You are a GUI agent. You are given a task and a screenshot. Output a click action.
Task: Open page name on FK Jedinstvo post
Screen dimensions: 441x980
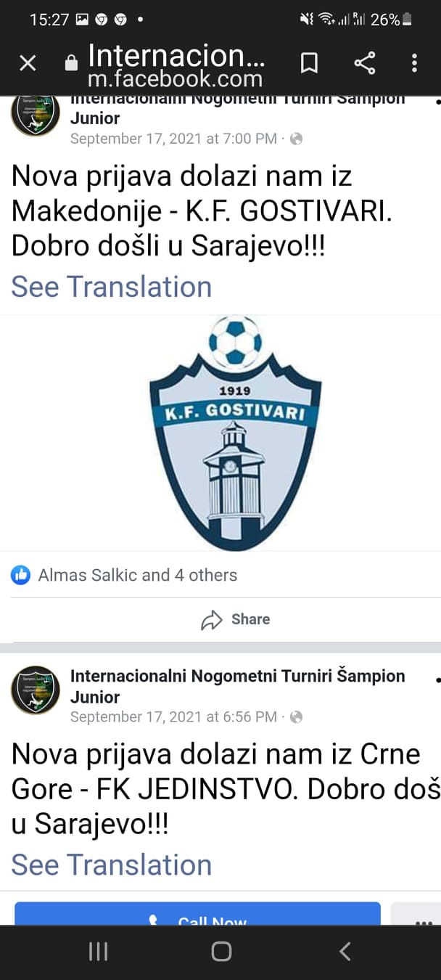[238, 686]
